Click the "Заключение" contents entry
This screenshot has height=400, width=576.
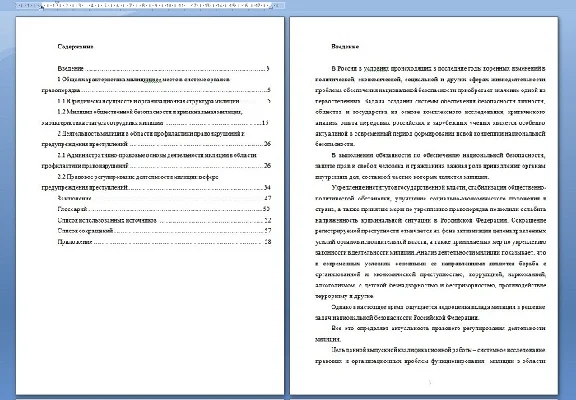(x=164, y=198)
